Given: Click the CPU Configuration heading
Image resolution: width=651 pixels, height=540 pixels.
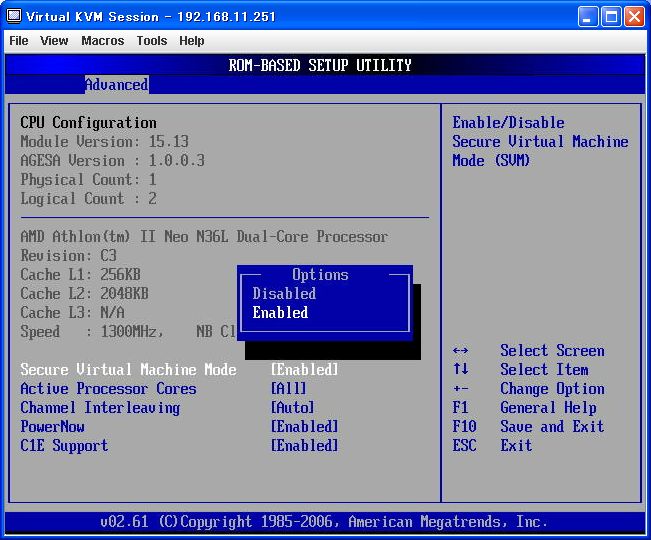Looking at the screenshot, I should tap(88, 123).
